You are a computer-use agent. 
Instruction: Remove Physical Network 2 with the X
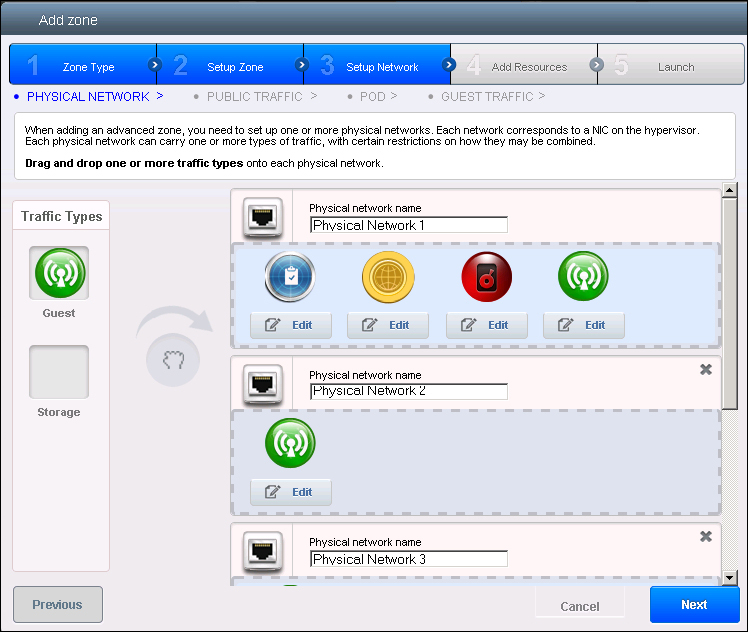706,370
